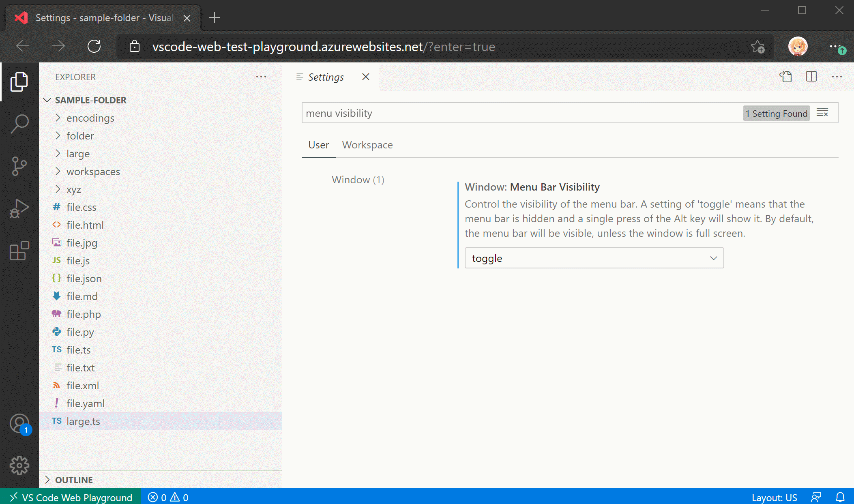
Task: Open the Menu Bar Visibility dropdown
Action: tap(594, 258)
